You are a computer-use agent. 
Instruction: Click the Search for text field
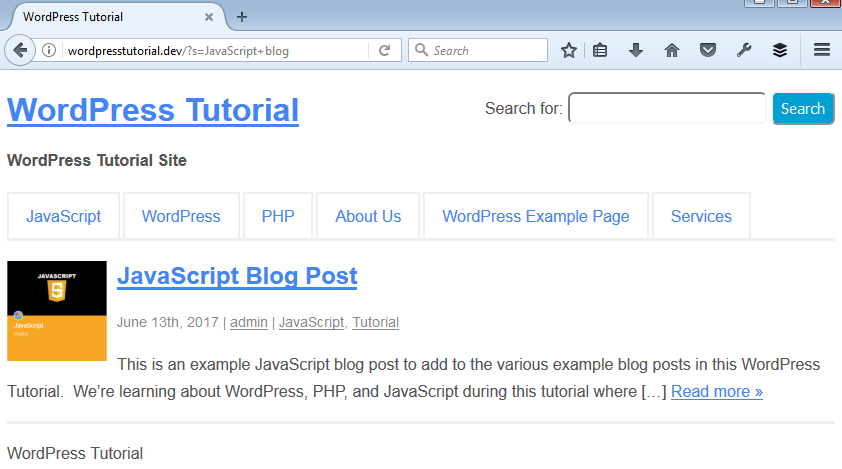tap(667, 108)
